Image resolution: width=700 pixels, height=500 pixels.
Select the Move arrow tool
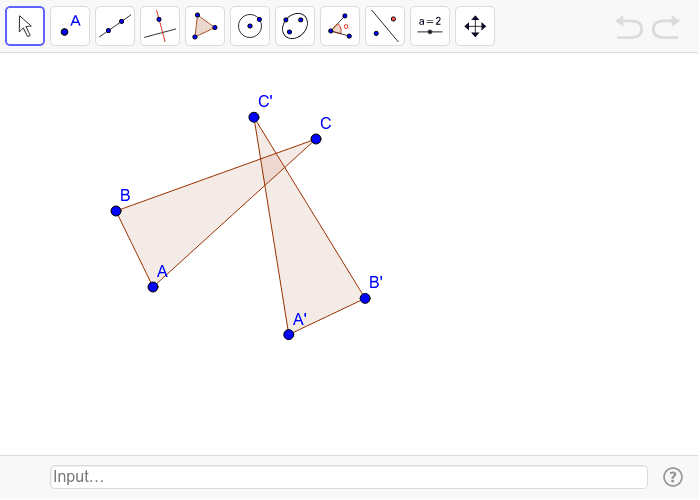[x=25, y=26]
